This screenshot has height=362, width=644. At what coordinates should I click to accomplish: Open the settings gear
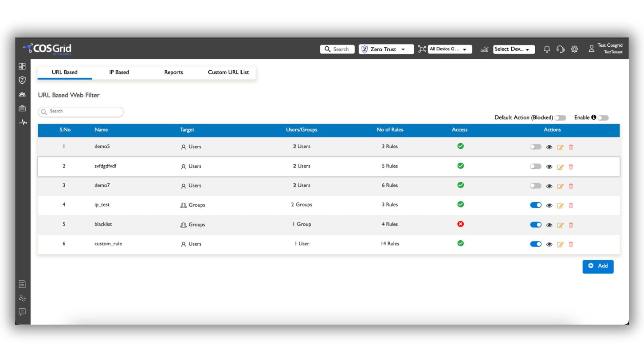(x=575, y=49)
